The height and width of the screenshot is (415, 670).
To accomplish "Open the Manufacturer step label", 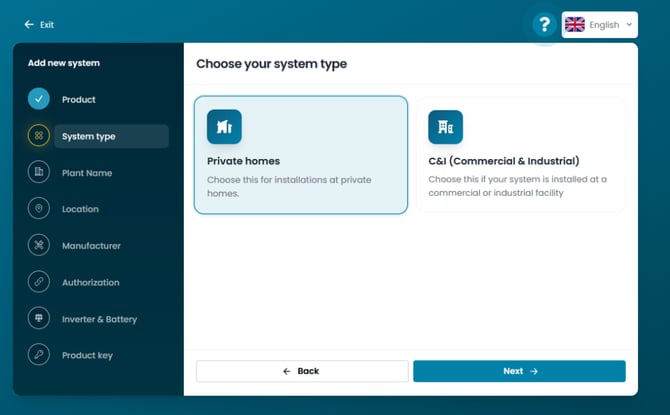I will [x=91, y=246].
